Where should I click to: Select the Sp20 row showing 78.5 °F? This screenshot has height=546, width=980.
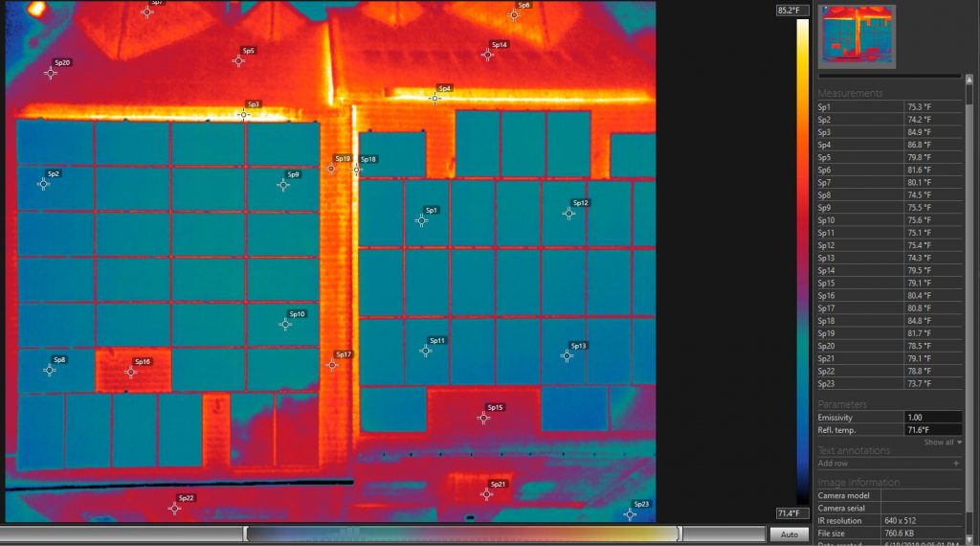point(889,346)
